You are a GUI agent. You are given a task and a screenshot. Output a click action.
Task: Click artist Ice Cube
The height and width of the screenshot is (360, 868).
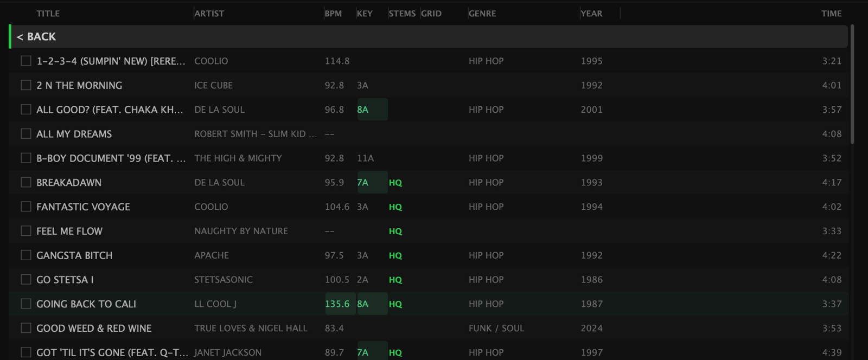(214, 85)
